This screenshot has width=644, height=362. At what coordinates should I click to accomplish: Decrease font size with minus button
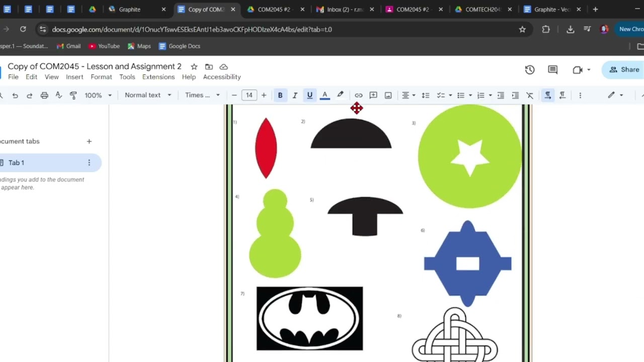(234, 95)
